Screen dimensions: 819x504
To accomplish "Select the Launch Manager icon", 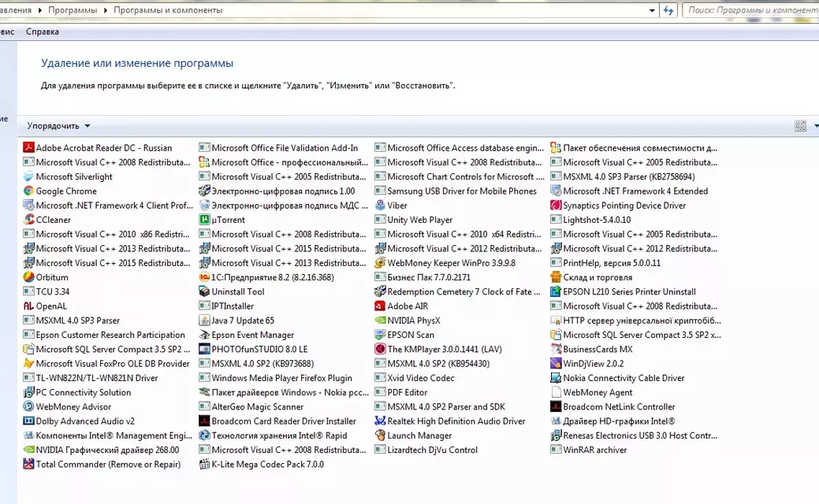I will tap(380, 435).
